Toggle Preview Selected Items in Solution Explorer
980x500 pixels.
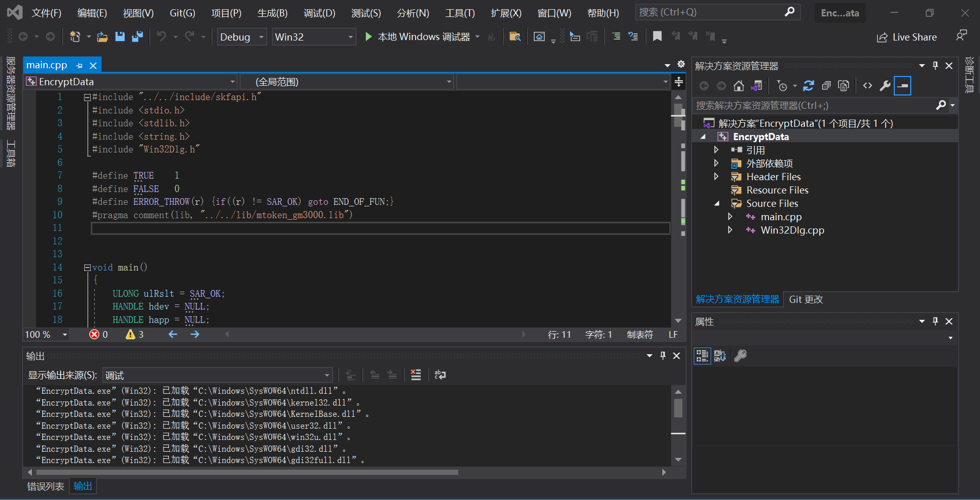(x=903, y=86)
